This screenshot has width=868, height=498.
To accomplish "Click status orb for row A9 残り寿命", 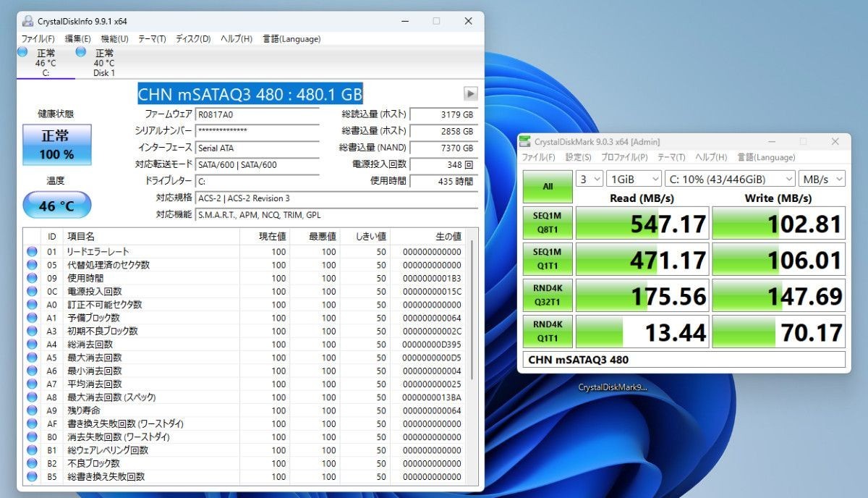I will pyautogui.click(x=32, y=410).
